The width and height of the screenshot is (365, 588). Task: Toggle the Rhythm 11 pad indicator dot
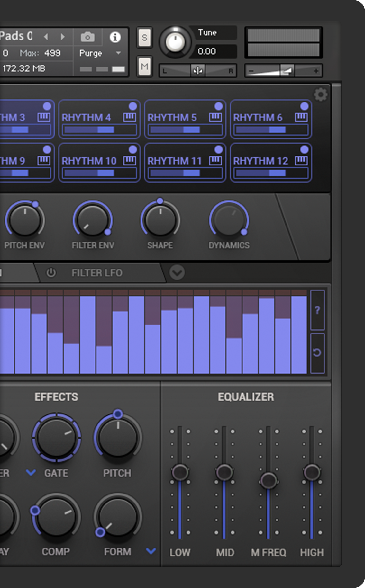pyautogui.click(x=219, y=149)
